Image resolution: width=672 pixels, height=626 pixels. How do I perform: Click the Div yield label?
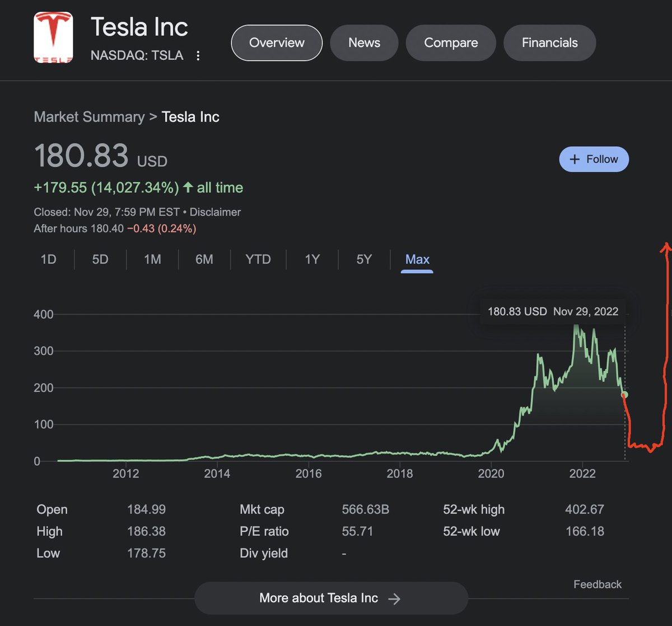[264, 553]
